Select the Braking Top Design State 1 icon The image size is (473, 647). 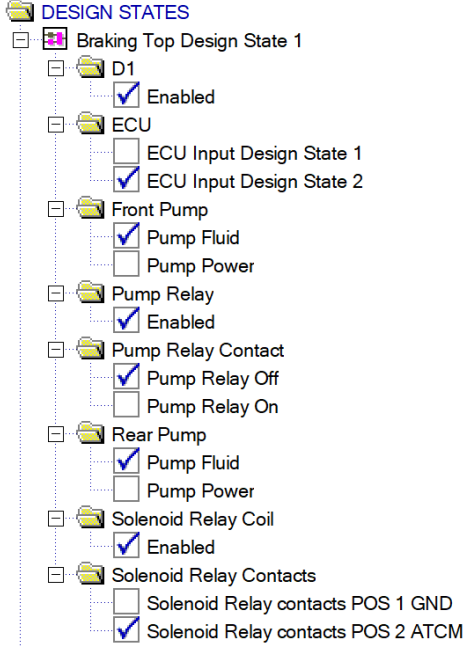pyautogui.click(x=55, y=40)
